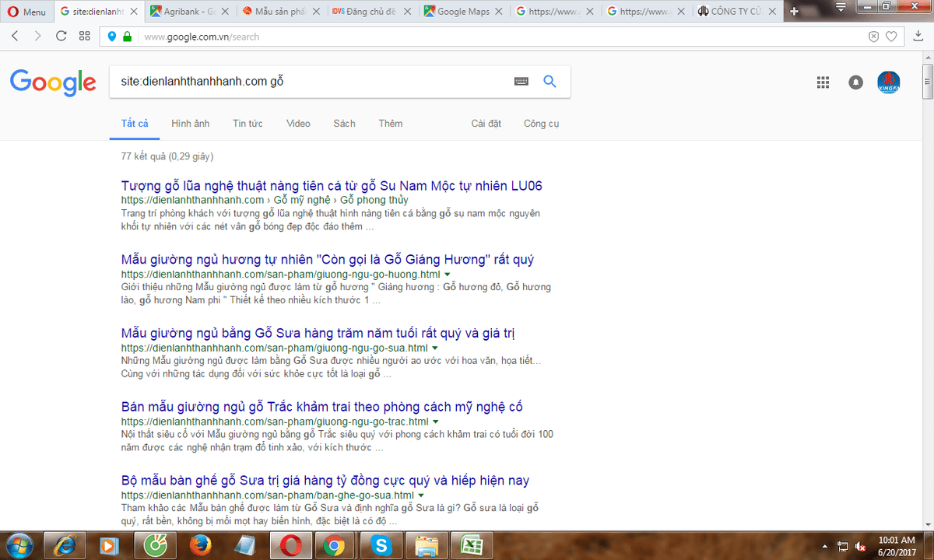This screenshot has height=560, width=934.
Task: Expand dropdown arrow after ban-ghe-go-sua.html URL
Action: pos(420,495)
